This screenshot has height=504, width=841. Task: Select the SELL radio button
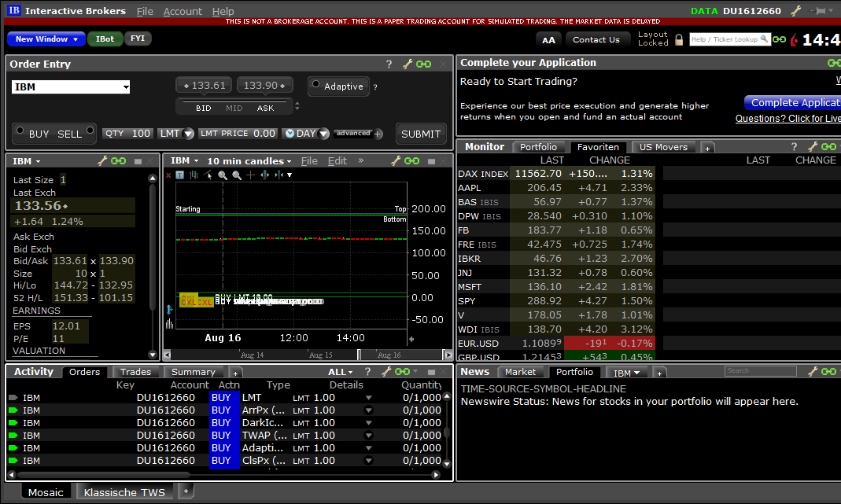click(90, 131)
